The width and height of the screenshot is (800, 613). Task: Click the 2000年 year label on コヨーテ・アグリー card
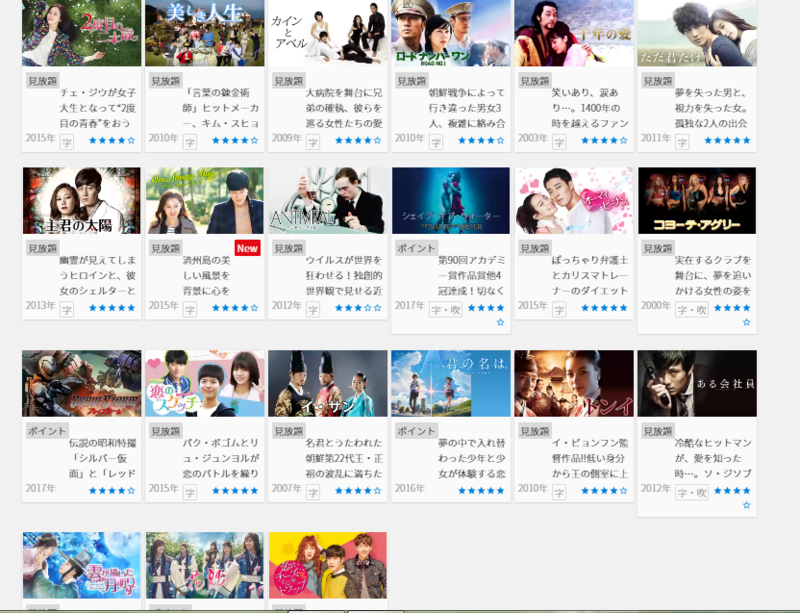656,306
